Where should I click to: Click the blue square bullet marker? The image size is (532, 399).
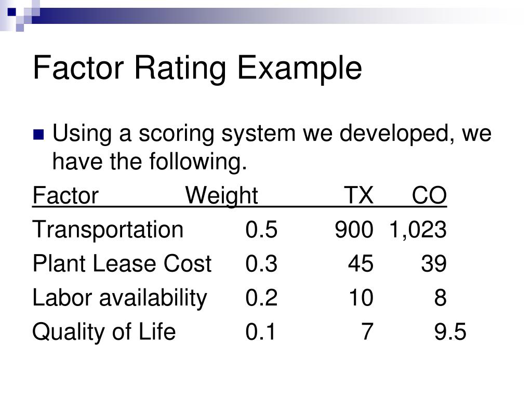[38, 135]
